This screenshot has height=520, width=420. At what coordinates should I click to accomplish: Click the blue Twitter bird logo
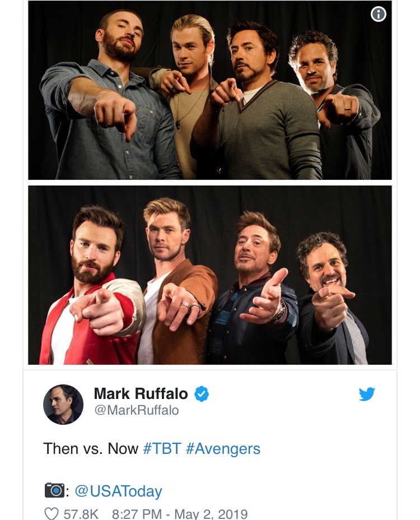pyautogui.click(x=367, y=394)
